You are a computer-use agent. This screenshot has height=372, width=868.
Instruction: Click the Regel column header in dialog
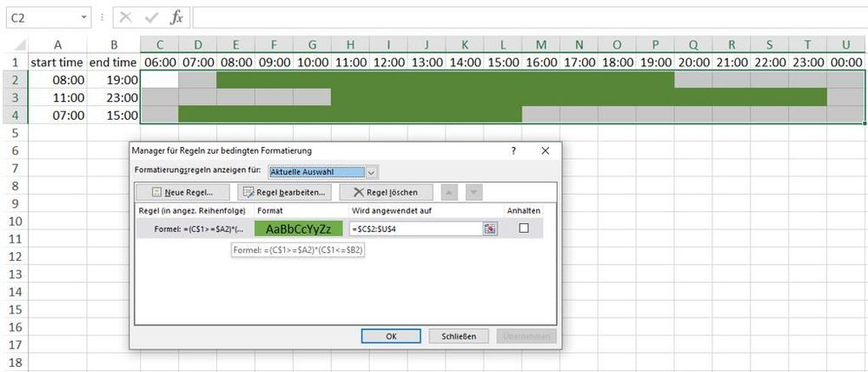pos(195,211)
